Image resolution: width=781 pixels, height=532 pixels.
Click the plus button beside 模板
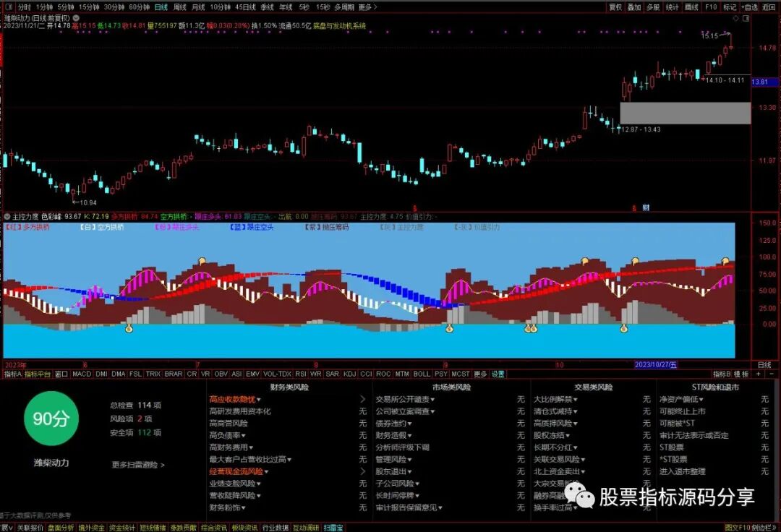point(759,374)
